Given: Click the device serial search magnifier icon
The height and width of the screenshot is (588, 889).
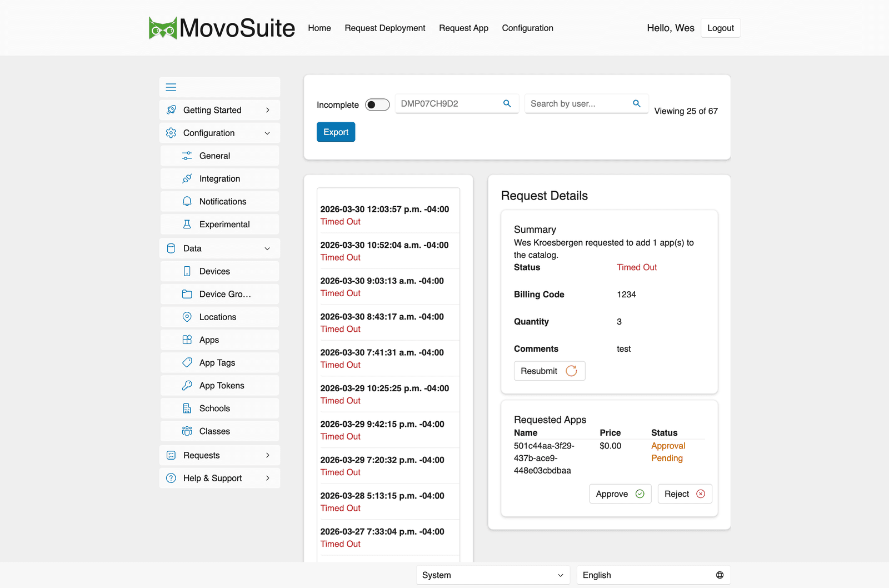Looking at the screenshot, I should point(507,103).
